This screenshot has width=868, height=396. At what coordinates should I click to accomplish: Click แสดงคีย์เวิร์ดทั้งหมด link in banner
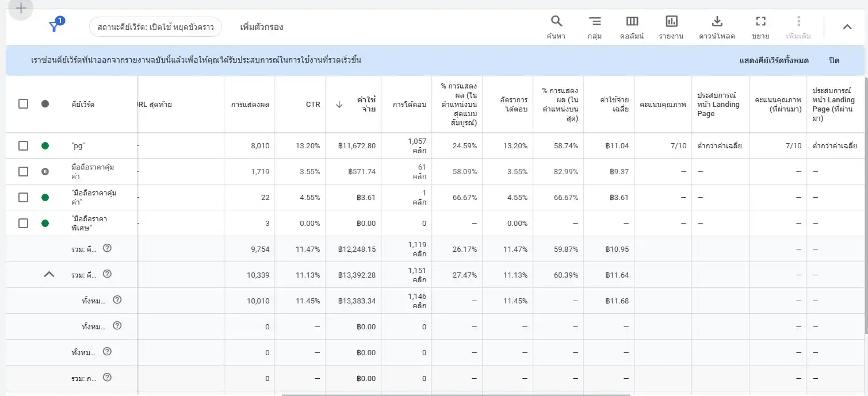(774, 60)
